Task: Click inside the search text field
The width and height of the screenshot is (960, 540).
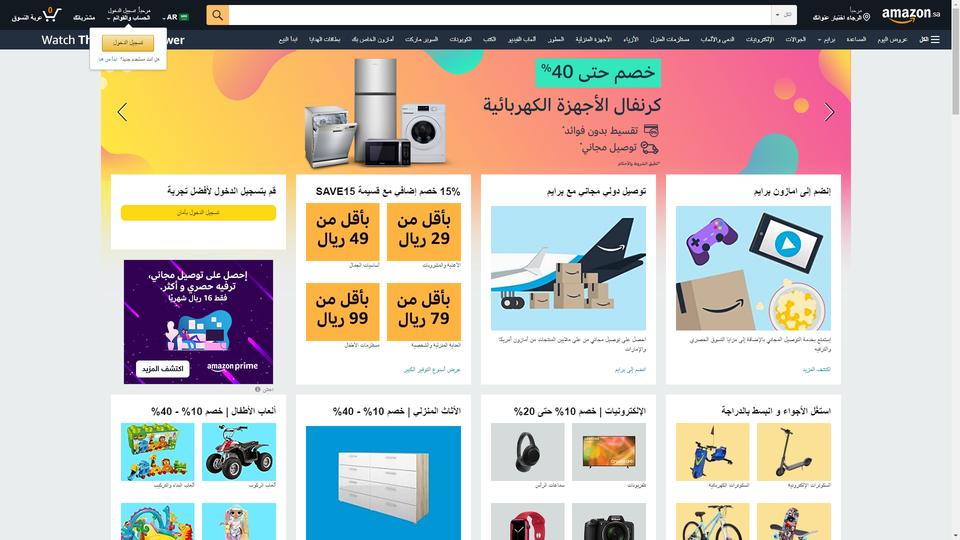Action: click(500, 15)
